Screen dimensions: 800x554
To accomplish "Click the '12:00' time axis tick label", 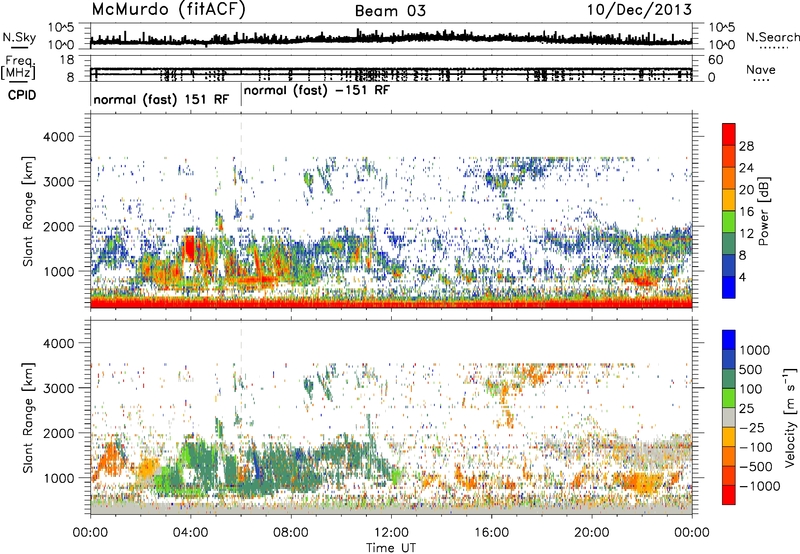I will tap(391, 533).
